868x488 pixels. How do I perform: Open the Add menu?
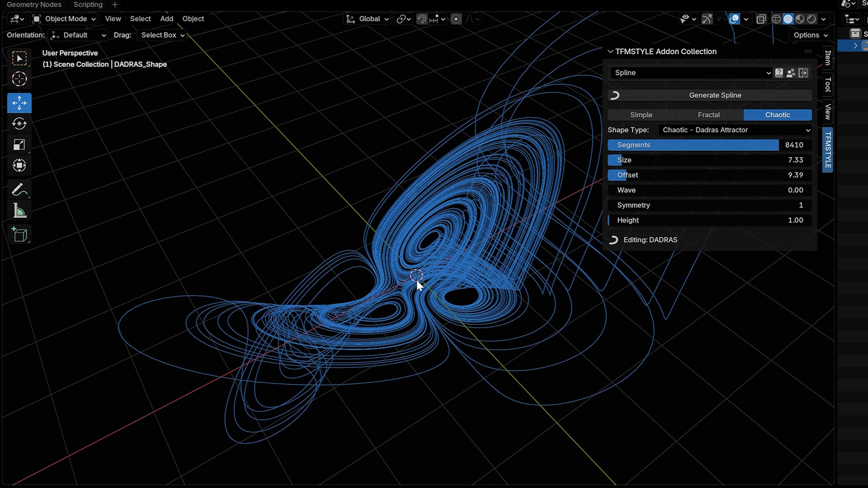[x=166, y=19]
